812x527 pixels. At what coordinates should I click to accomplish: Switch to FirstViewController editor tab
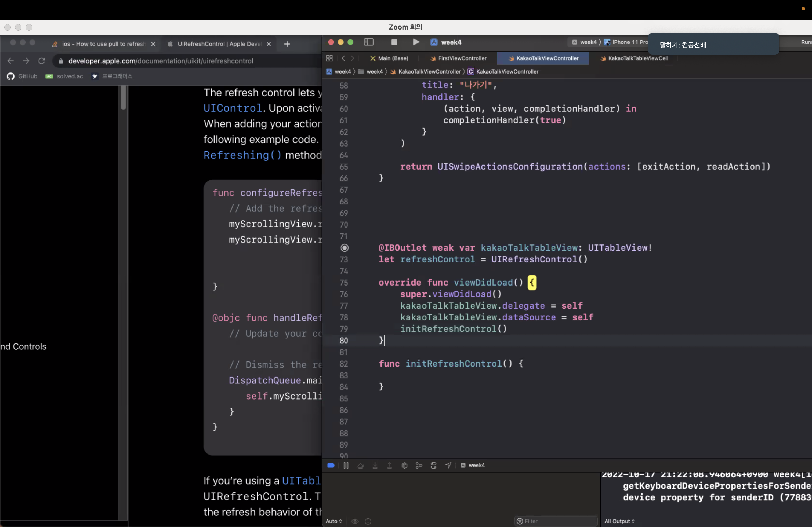coord(458,58)
